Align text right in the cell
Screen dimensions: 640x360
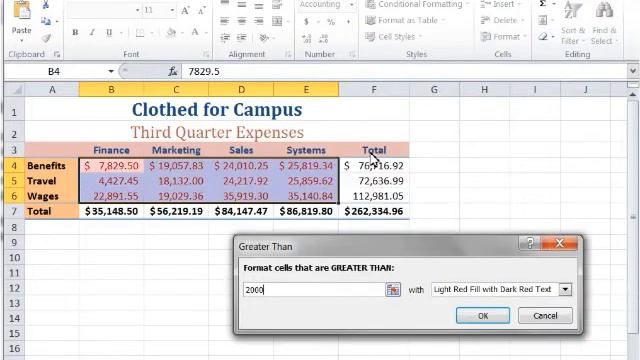click(x=259, y=21)
